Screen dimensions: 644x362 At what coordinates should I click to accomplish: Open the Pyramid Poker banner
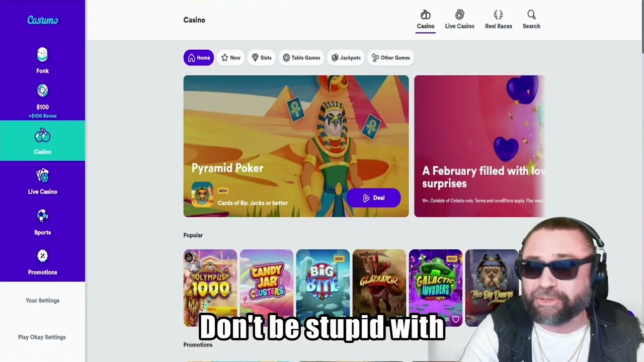296,146
